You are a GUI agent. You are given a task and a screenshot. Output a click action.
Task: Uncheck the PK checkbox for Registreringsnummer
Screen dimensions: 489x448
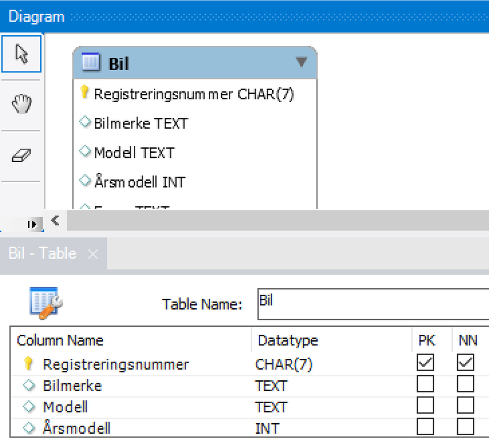click(425, 363)
